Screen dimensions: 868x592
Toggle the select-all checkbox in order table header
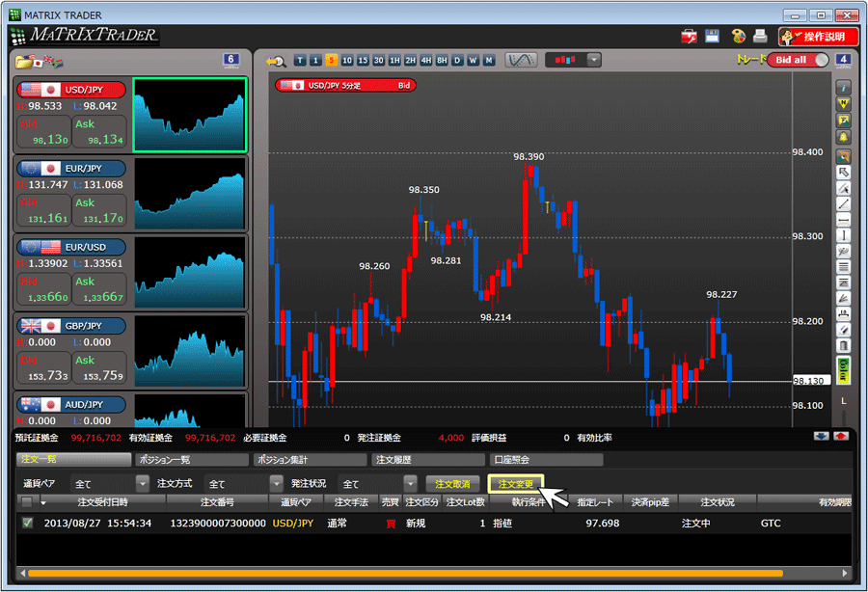pyautogui.click(x=27, y=501)
